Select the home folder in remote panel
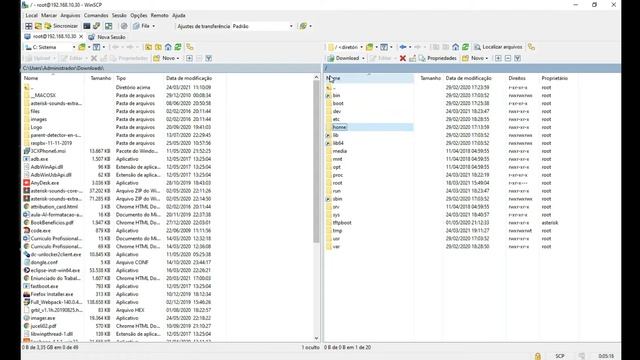The width and height of the screenshot is (640, 360). pos(340,127)
